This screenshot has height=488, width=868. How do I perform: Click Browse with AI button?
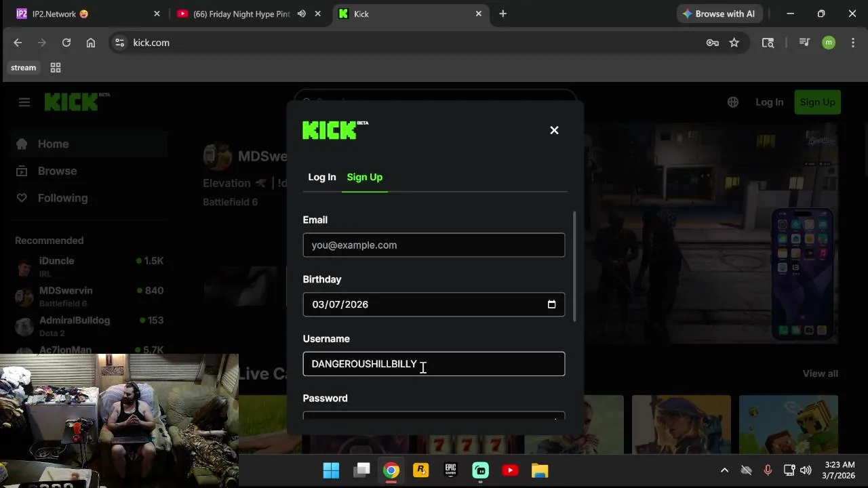718,14
